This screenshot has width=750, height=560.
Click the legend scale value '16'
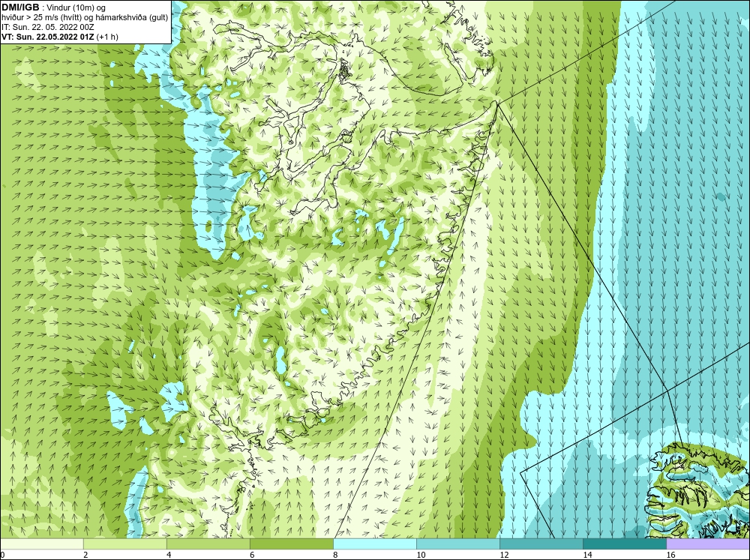coord(670,555)
